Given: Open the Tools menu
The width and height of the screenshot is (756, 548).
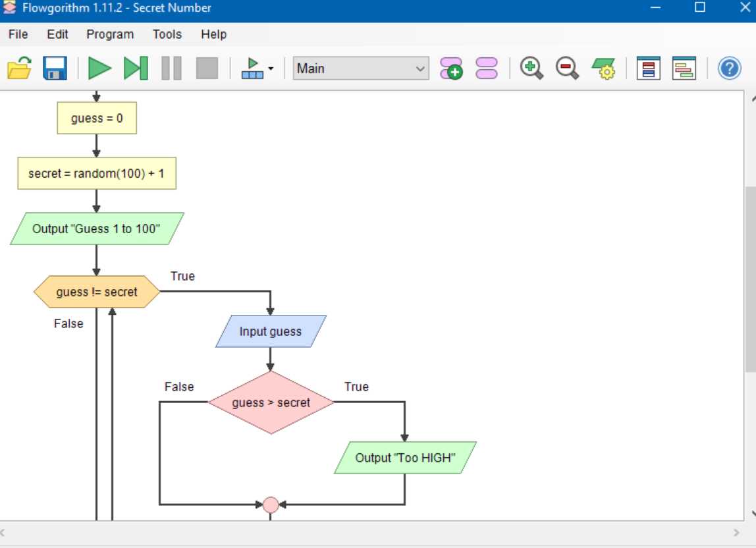Looking at the screenshot, I should click(x=167, y=34).
